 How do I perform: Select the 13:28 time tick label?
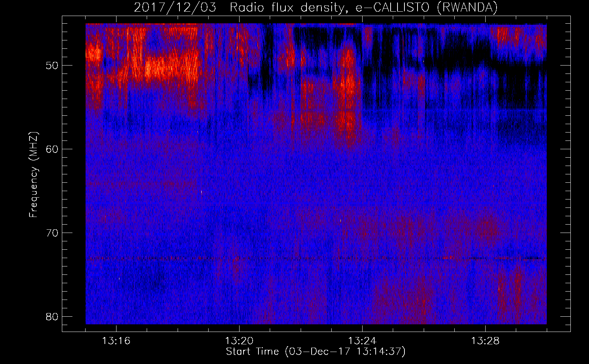pos(485,341)
